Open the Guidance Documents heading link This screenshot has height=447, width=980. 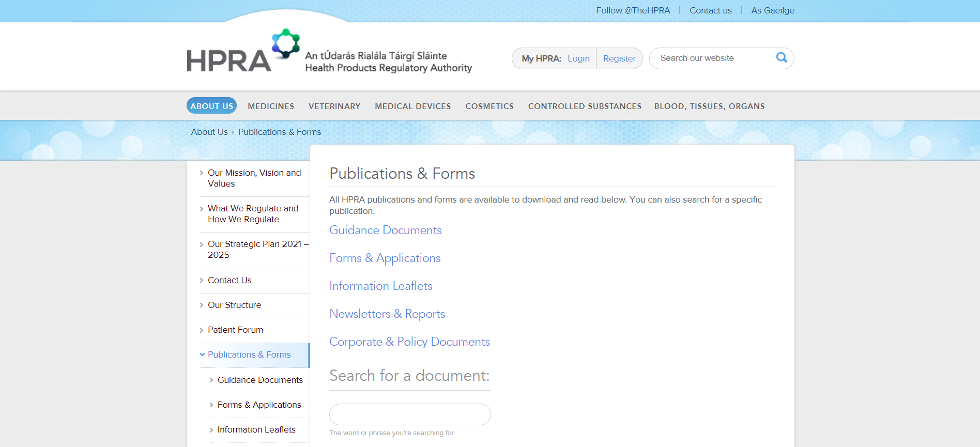385,230
